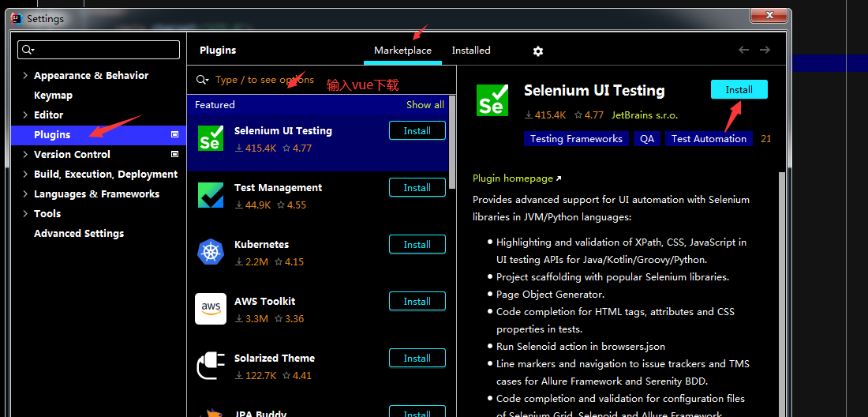Viewport: 868px width, 417px height.
Task: Expand the Version Control settings group
Action: click(25, 154)
